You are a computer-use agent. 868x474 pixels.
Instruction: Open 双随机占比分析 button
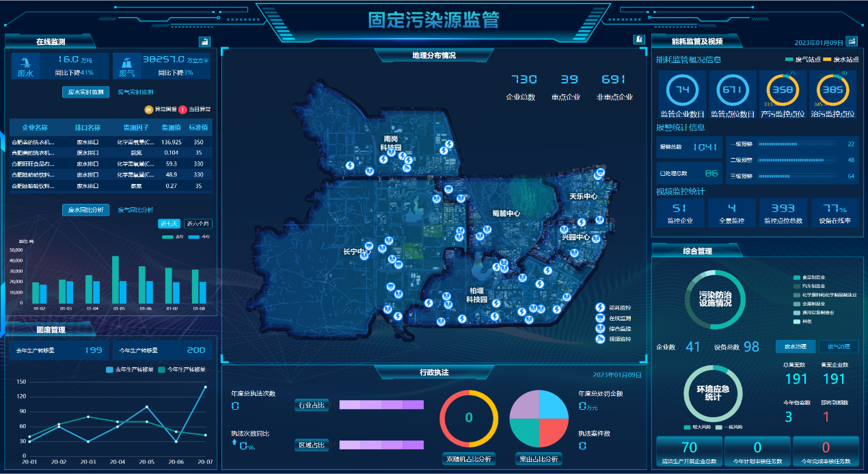pos(469,459)
